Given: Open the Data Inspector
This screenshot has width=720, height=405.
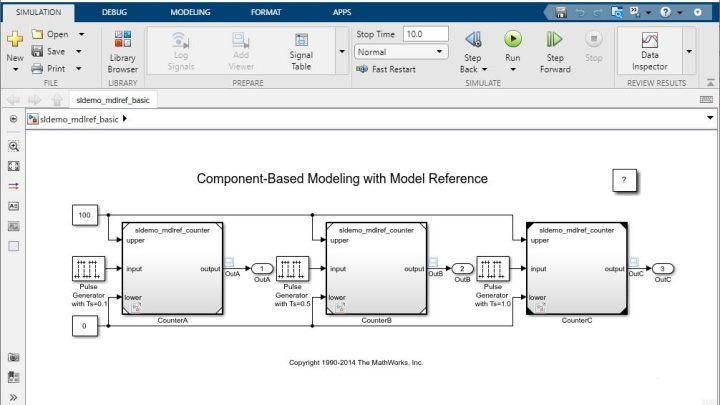Looking at the screenshot, I should coord(650,51).
